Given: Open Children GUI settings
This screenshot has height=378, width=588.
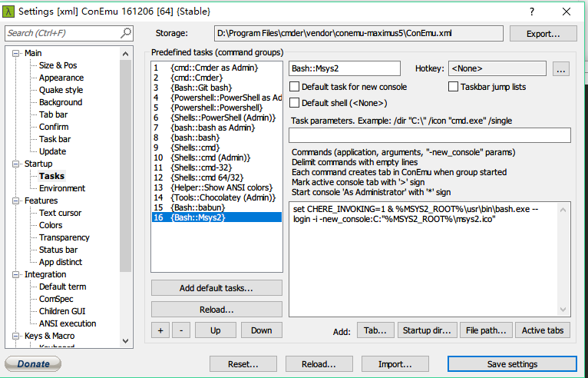Looking at the screenshot, I should click(62, 311).
